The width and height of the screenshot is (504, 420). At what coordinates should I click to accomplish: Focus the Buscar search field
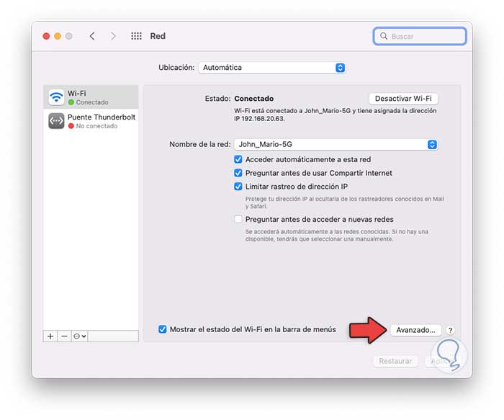420,36
